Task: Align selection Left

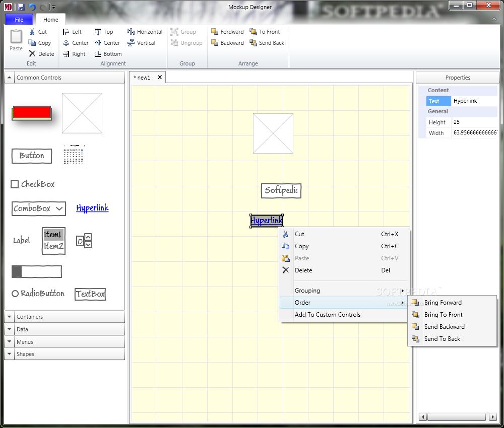Action: click(72, 32)
